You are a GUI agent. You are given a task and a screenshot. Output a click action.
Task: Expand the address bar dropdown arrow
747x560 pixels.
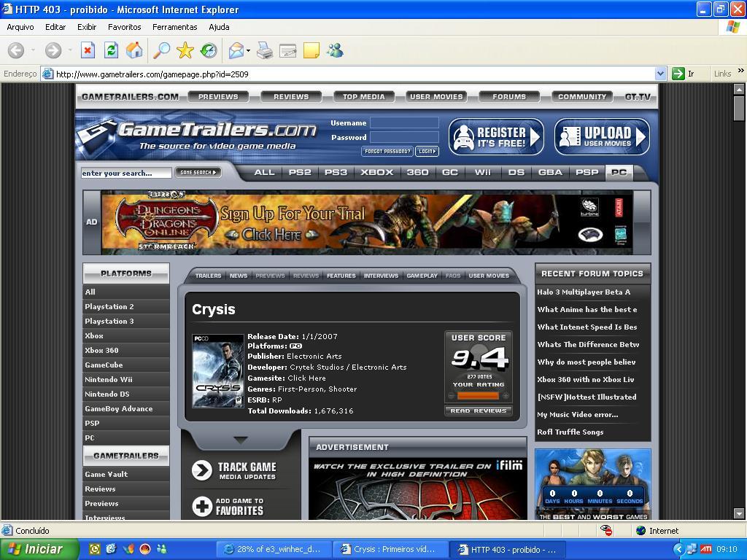click(x=660, y=74)
